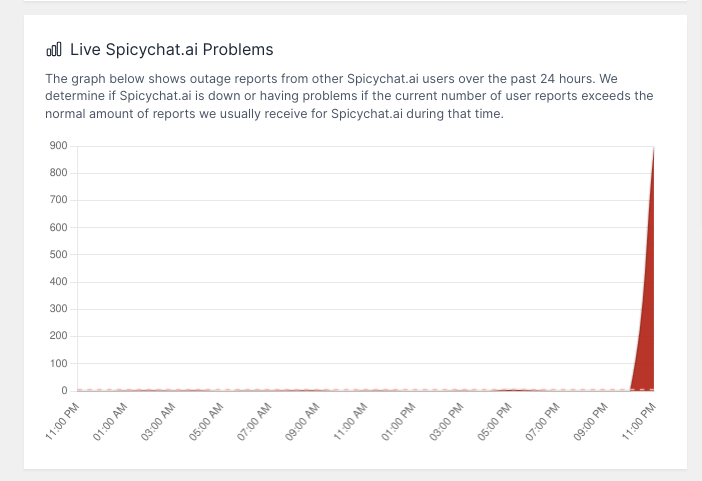Click the '03:00 AM' x-axis label
Image resolution: width=702 pixels, height=481 pixels.
[x=158, y=422]
